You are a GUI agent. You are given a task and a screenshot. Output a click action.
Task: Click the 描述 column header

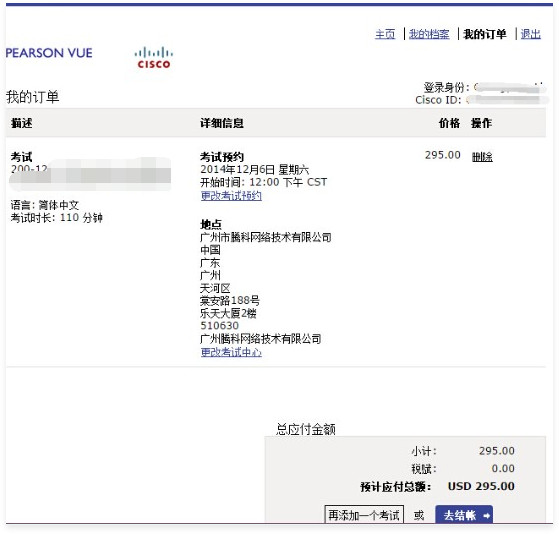pos(21,123)
